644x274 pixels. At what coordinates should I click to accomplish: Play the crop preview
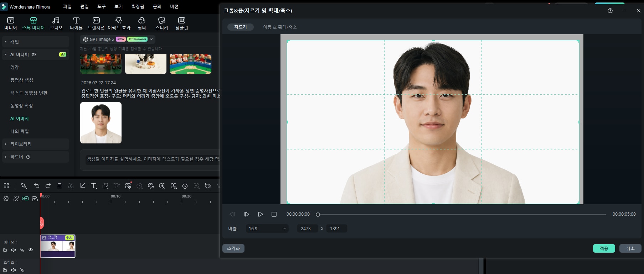(261, 214)
